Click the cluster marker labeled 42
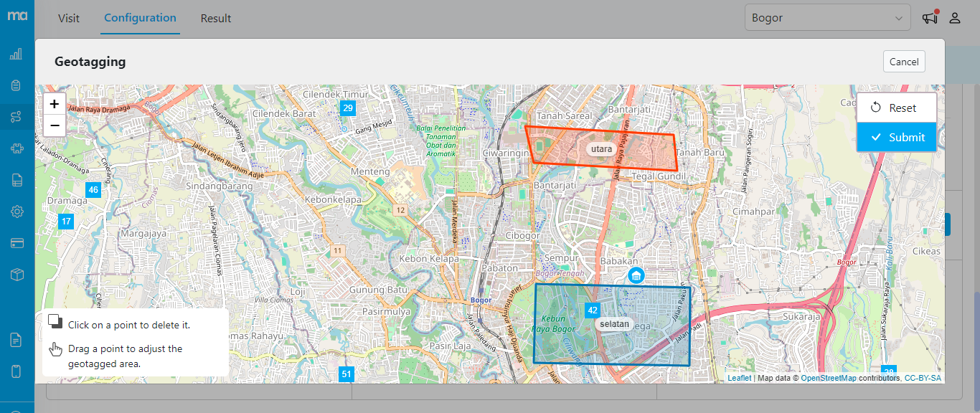This screenshot has height=413, width=980. click(x=592, y=310)
